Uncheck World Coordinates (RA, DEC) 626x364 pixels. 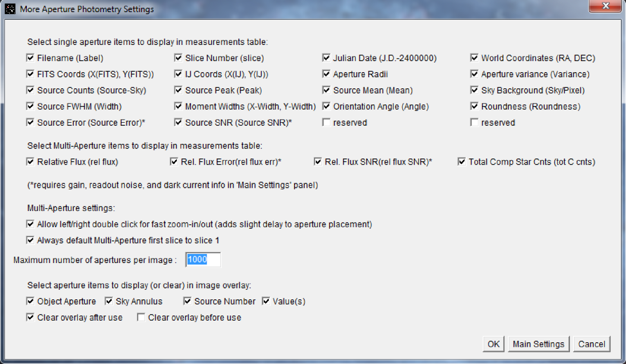point(474,58)
